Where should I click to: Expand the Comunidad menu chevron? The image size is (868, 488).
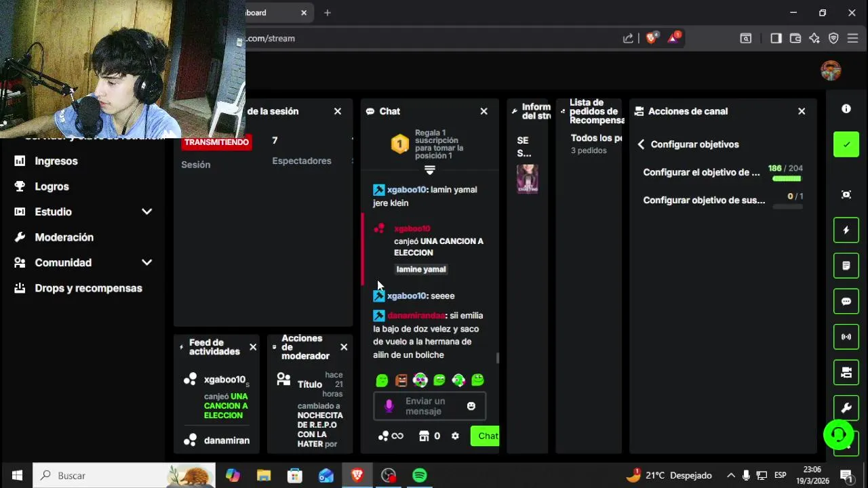click(146, 263)
